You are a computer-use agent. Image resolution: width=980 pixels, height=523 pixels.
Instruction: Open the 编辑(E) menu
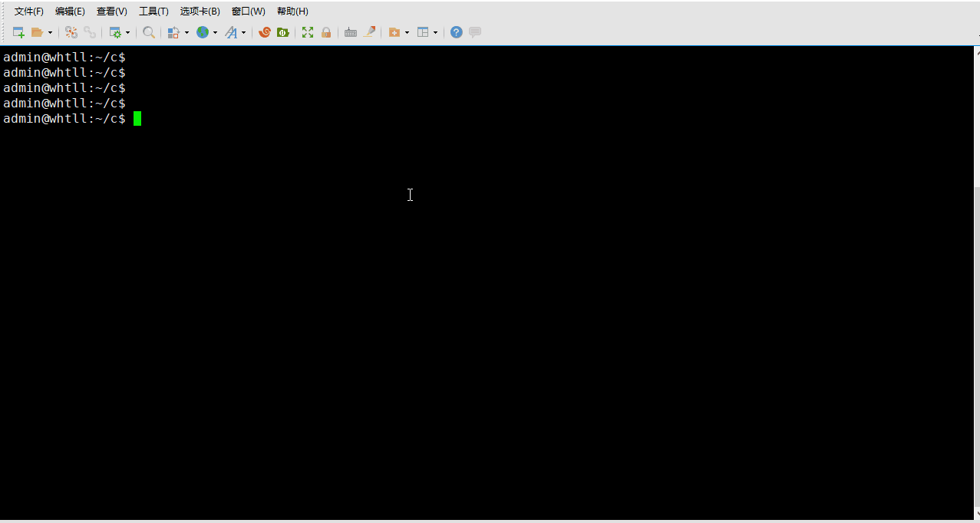pyautogui.click(x=70, y=12)
